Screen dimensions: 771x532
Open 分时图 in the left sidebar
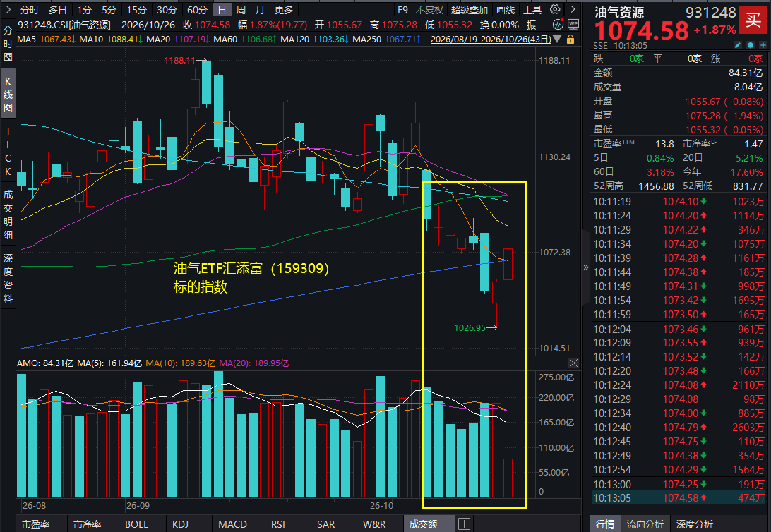(x=8, y=44)
